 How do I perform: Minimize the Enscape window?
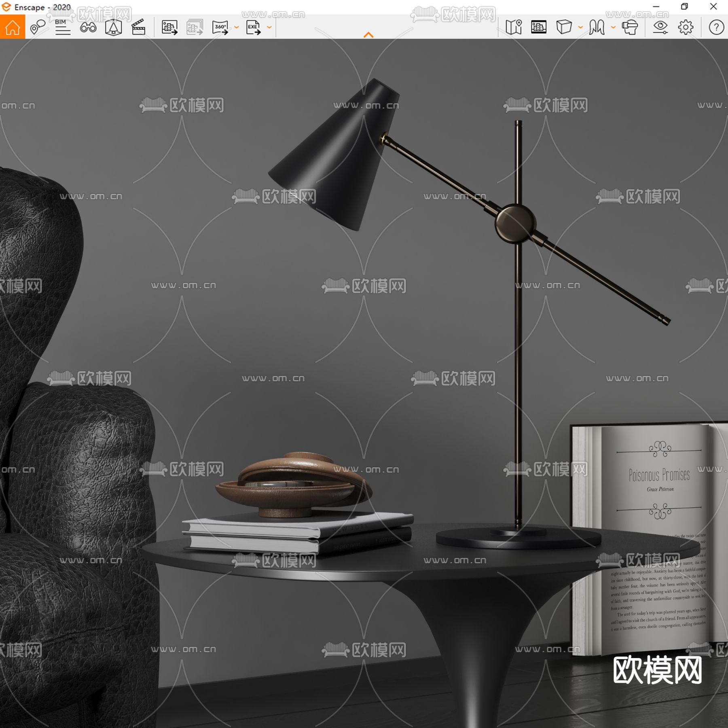pyautogui.click(x=656, y=6)
